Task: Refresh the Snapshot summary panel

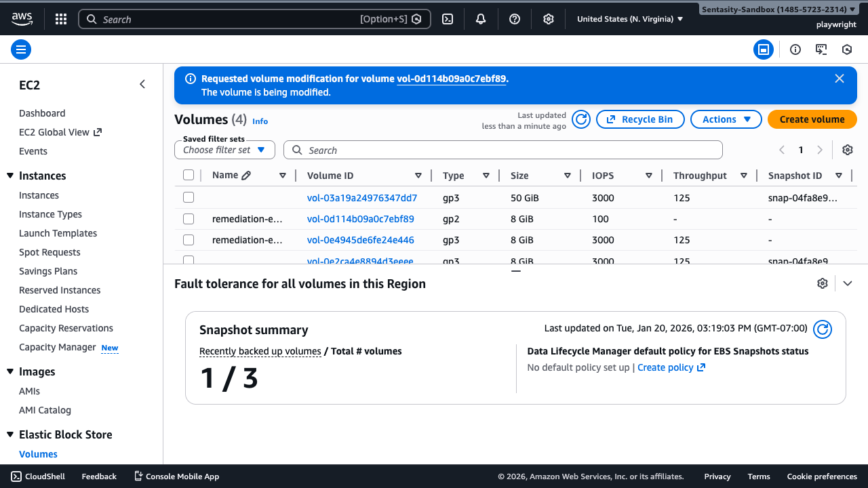Action: [x=823, y=329]
